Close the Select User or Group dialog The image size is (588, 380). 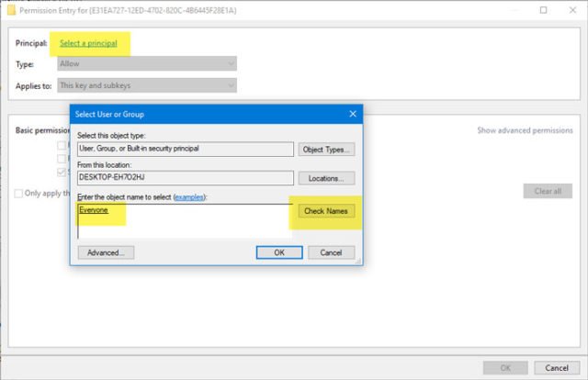[x=353, y=114]
